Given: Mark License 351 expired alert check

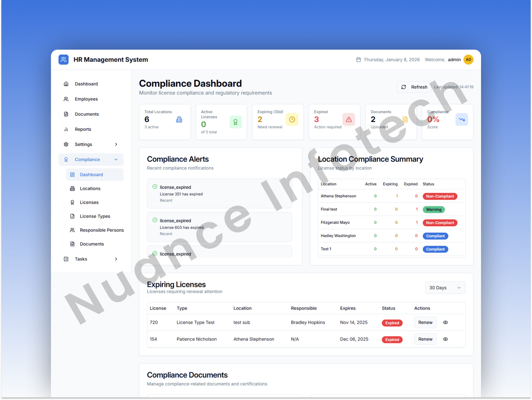Looking at the screenshot, I should 155,187.
